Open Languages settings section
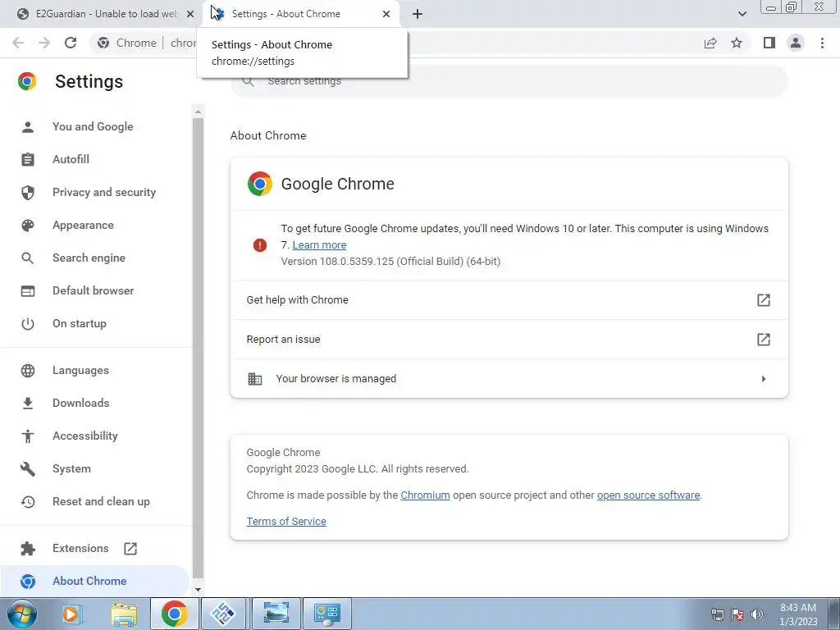 (x=80, y=370)
